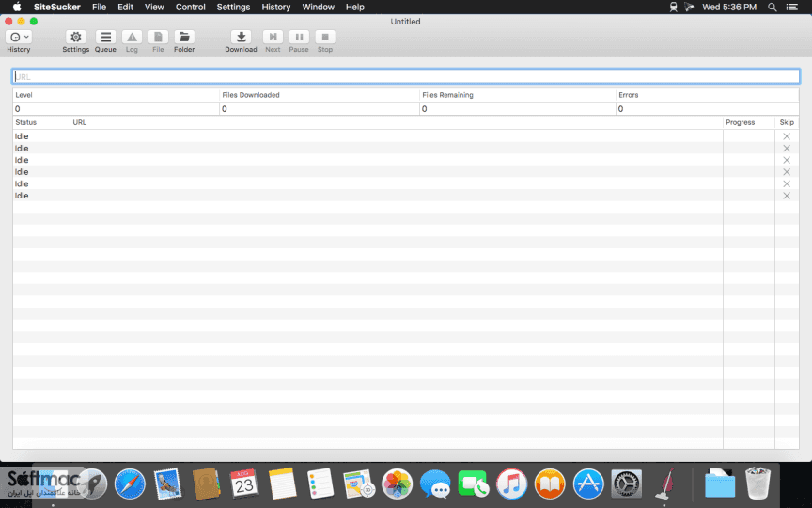Screen dimensions: 812x508
Task: Click the Download toolbar icon
Action: [241, 37]
